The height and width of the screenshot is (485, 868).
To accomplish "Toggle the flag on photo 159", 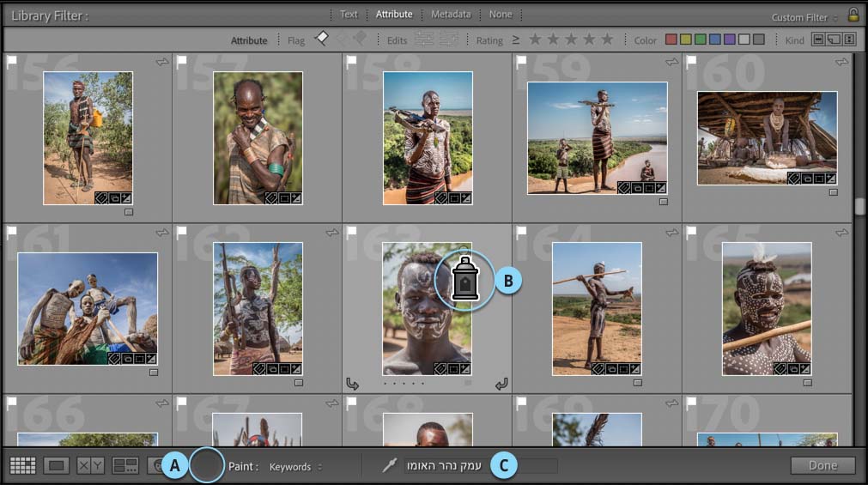I will click(x=522, y=63).
